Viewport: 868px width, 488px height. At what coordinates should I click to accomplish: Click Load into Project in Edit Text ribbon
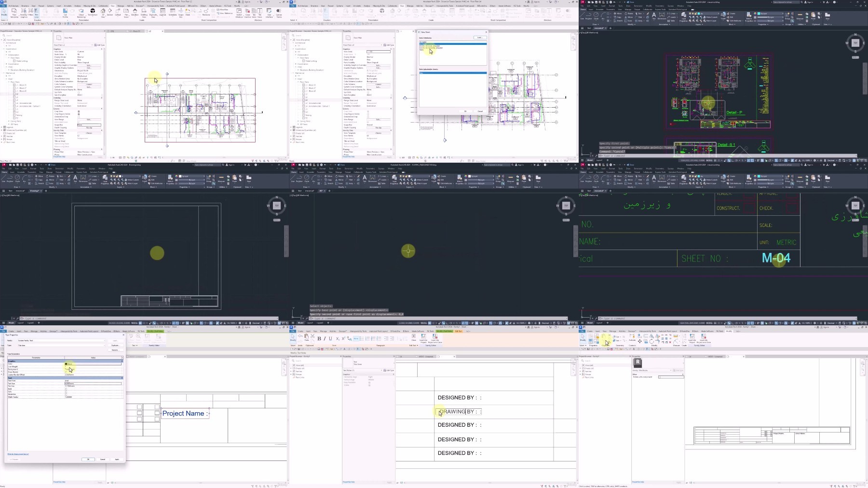point(423,338)
